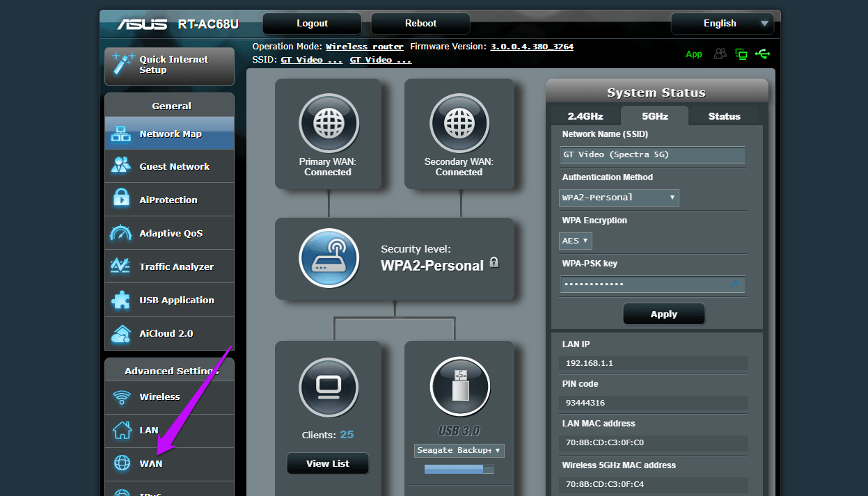Viewport: 868px width, 496px height.
Task: Switch to the 2.4GHz tab
Action: [585, 116]
